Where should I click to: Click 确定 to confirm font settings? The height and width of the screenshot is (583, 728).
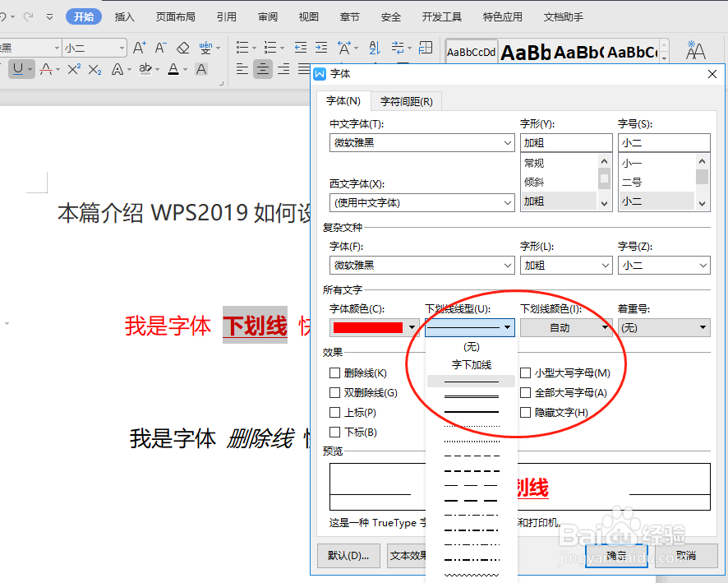point(616,556)
